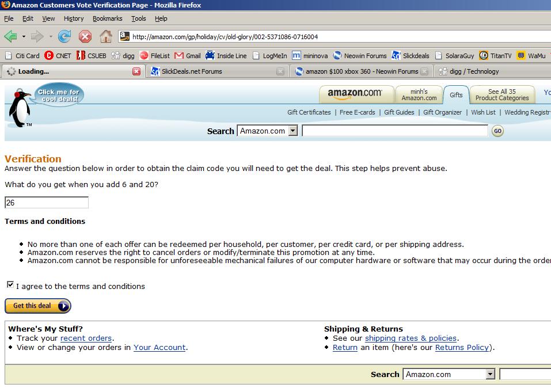This screenshot has height=392, width=551.
Task: Click the Wish List link
Action: tap(483, 112)
